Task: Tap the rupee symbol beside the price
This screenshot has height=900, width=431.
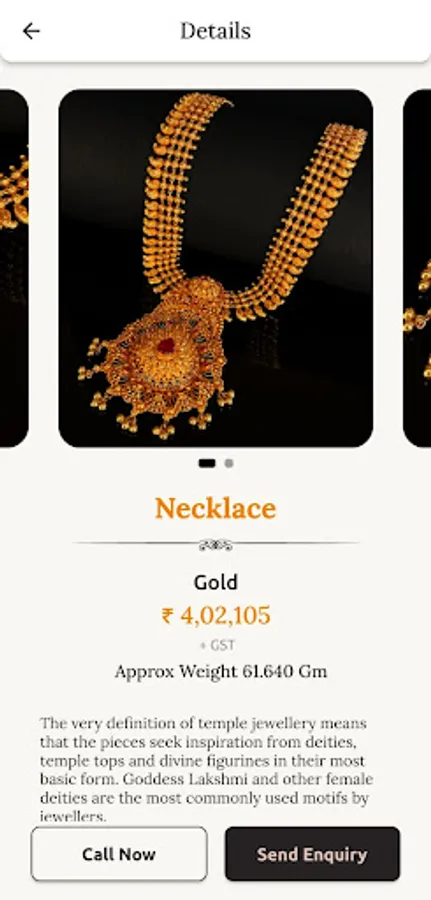Action: pos(167,616)
